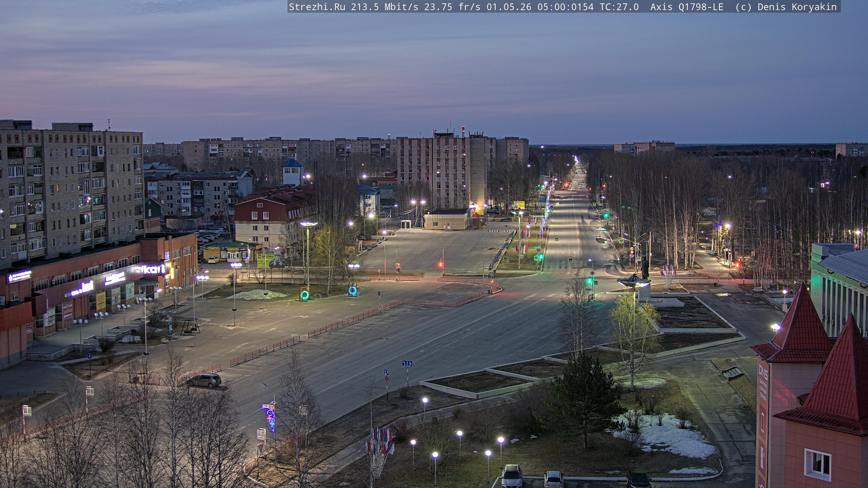The width and height of the screenshot is (868, 488).
Task: Select the Axis Q1798-LE camera label
Action: coord(687,7)
